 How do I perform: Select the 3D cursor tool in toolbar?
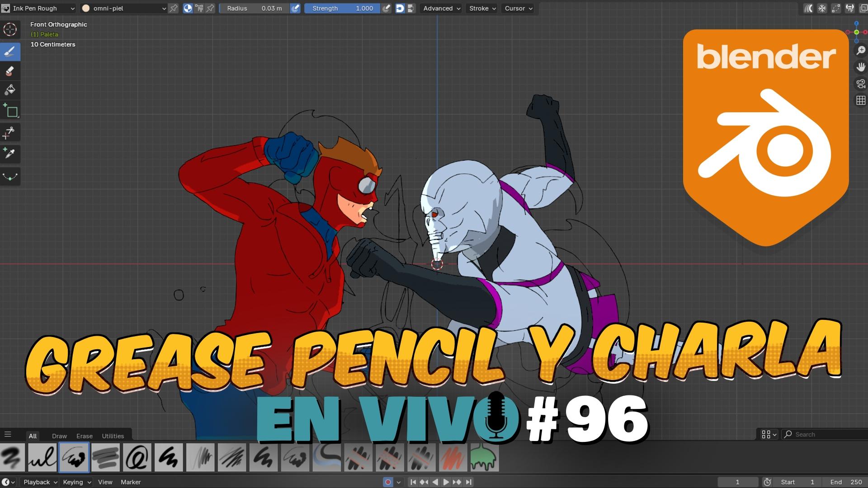10,30
